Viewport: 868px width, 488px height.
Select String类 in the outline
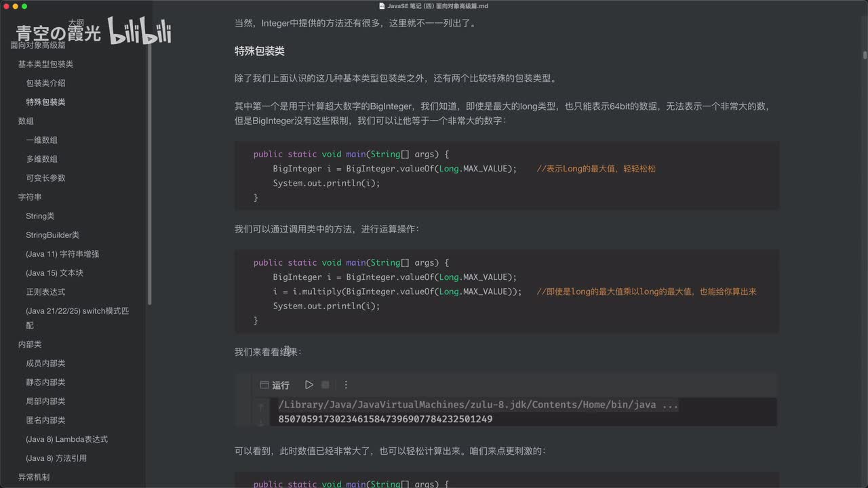pos(40,216)
